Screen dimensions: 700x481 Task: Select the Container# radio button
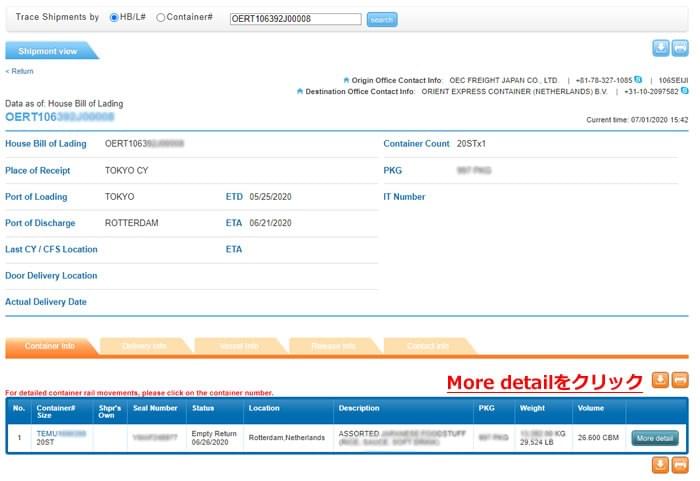161,18
